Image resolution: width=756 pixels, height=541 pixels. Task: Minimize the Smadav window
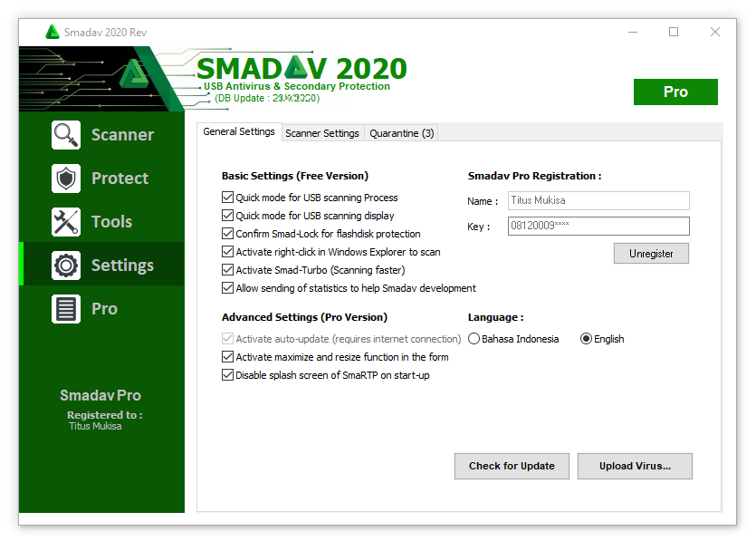(x=633, y=32)
